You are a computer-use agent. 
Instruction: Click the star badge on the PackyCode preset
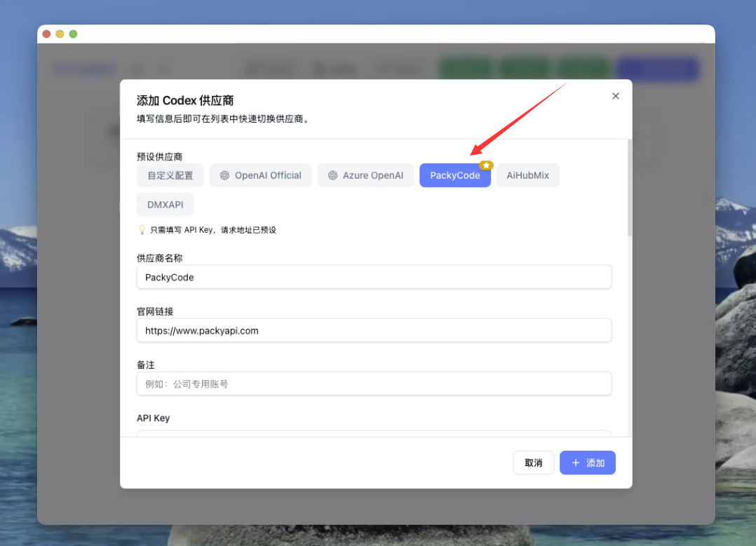[486, 165]
